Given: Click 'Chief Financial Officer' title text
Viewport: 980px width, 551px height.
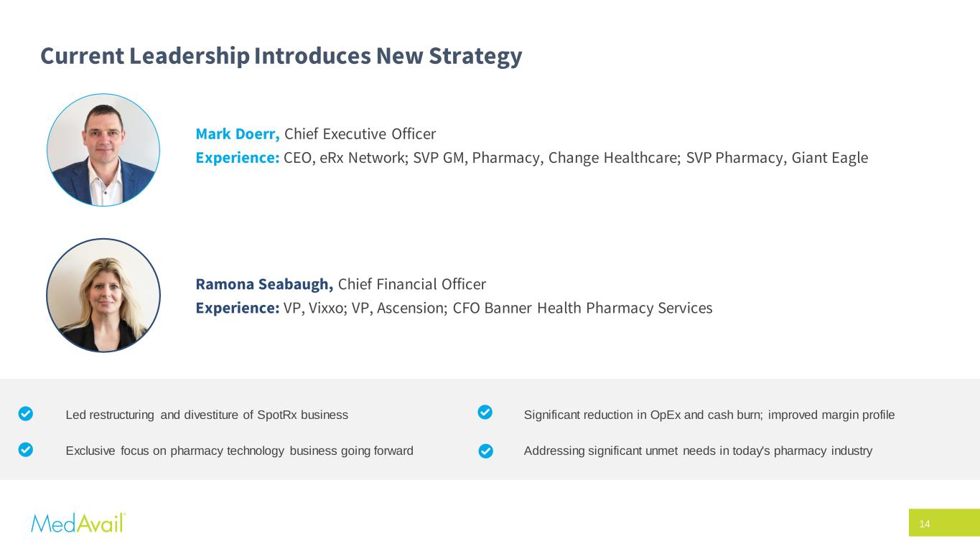Looking at the screenshot, I should (411, 284).
